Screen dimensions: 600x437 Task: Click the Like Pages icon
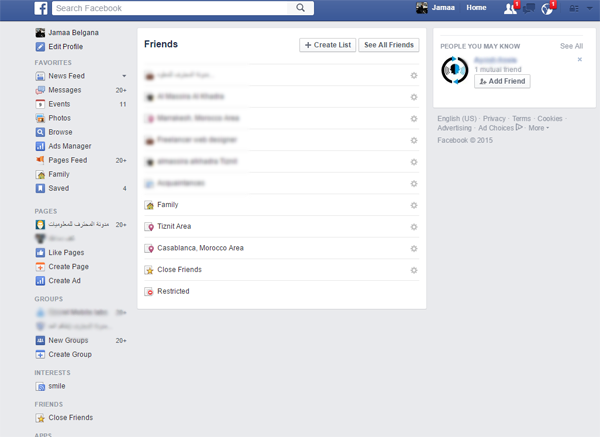point(40,253)
